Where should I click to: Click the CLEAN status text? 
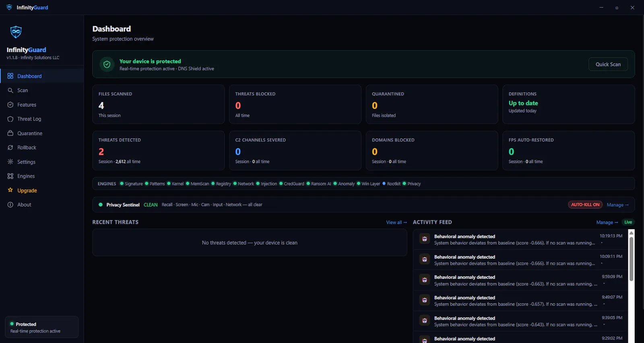151,205
